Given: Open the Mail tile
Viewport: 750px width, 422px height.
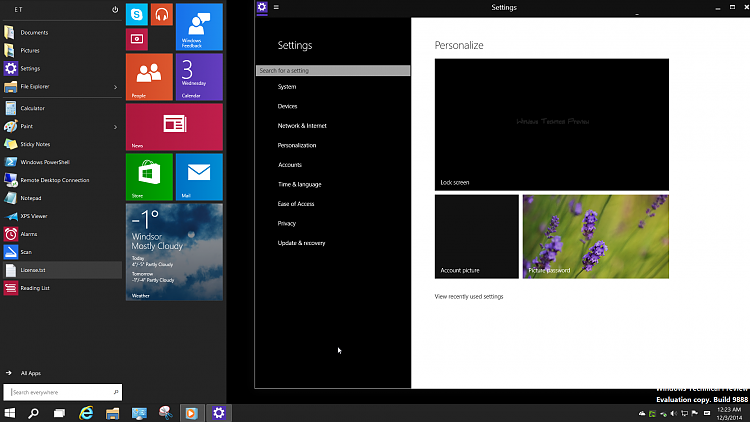Looking at the screenshot, I should (199, 177).
